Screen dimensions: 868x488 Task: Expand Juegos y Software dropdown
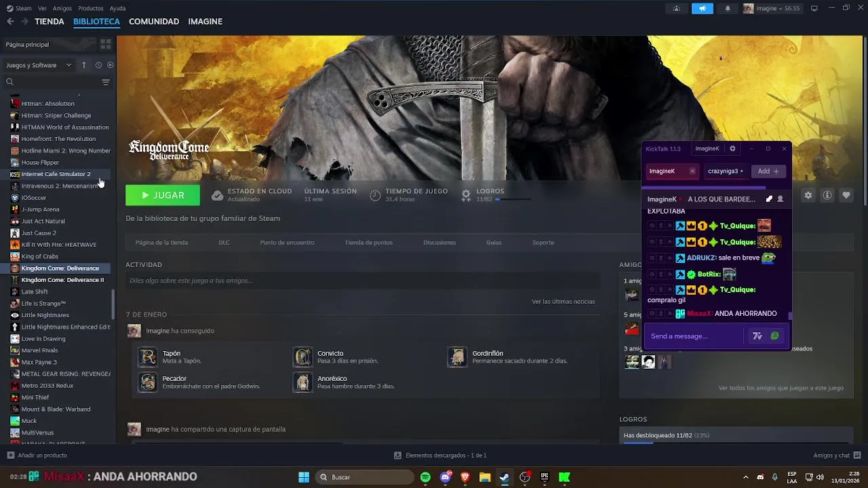[39, 65]
